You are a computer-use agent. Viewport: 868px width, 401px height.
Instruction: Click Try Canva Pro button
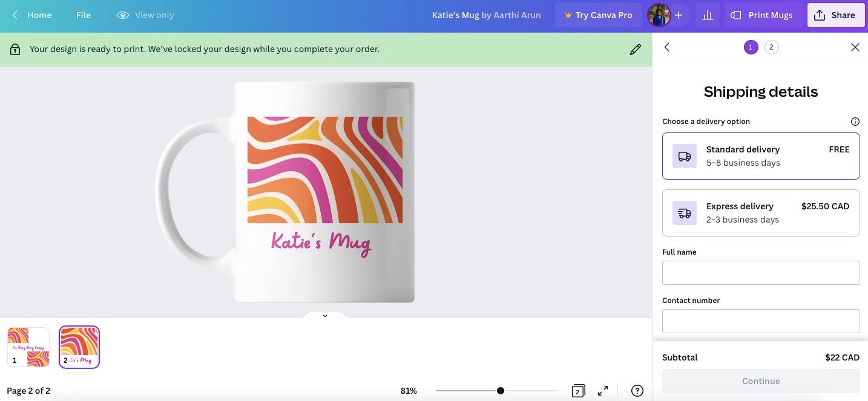(x=598, y=15)
